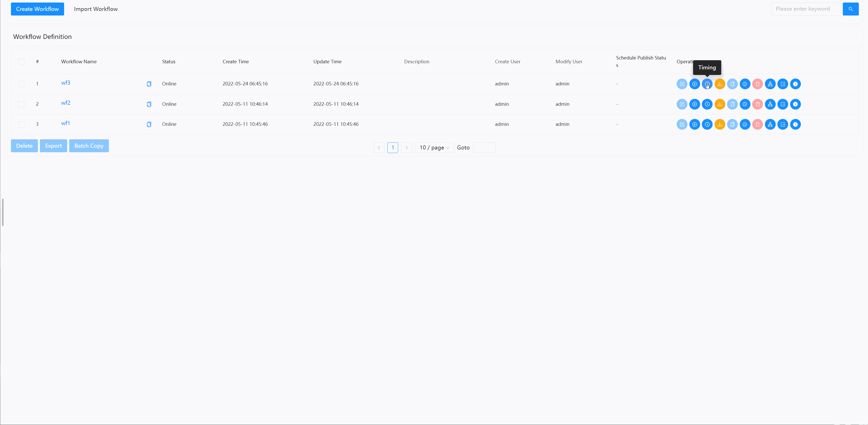
Task: Open tree view icon for wf3
Action: pyautogui.click(x=770, y=84)
